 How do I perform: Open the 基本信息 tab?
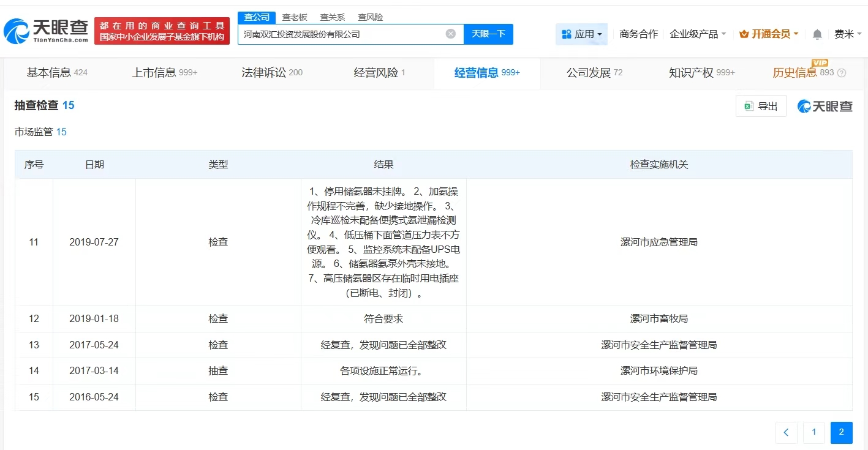tap(57, 73)
